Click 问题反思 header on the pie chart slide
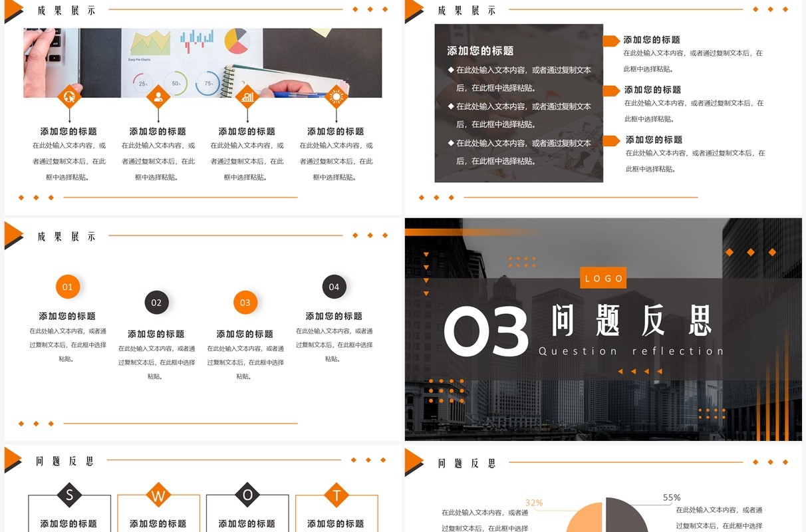 pos(467,464)
